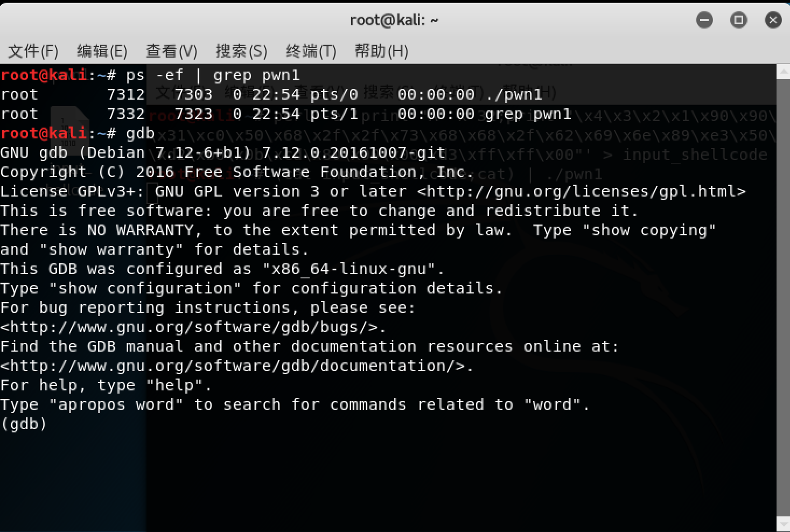Maximize the terminal window
The image size is (790, 532).
(x=739, y=20)
